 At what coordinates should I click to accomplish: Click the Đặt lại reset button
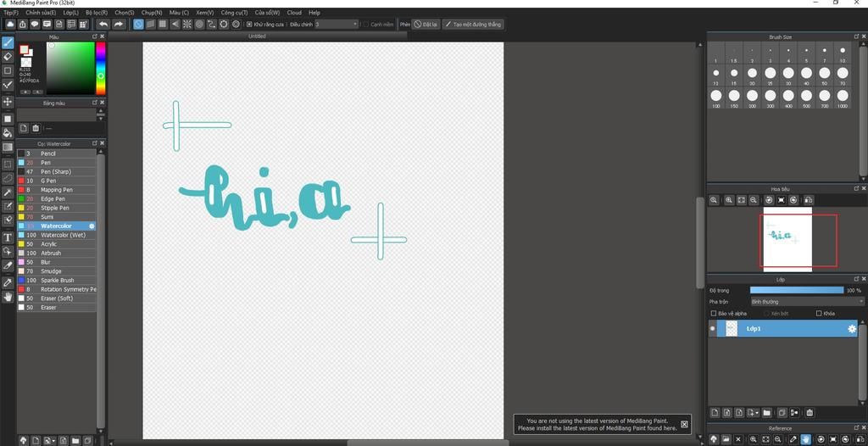tap(426, 25)
